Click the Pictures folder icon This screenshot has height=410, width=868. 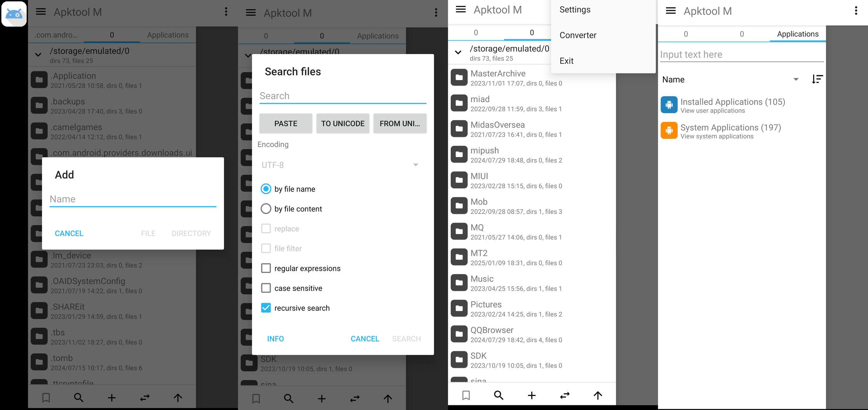[459, 308]
